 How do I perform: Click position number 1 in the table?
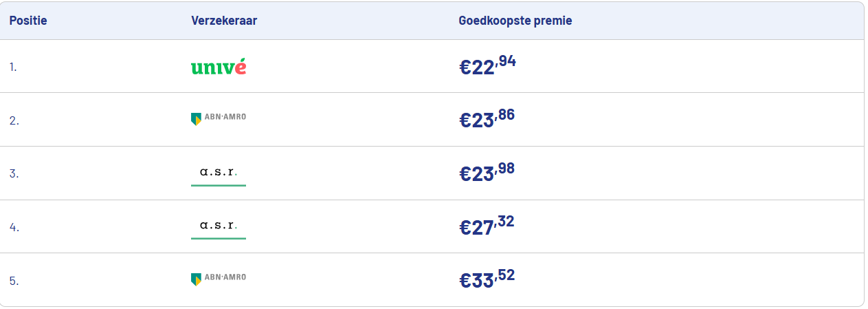[13, 67]
